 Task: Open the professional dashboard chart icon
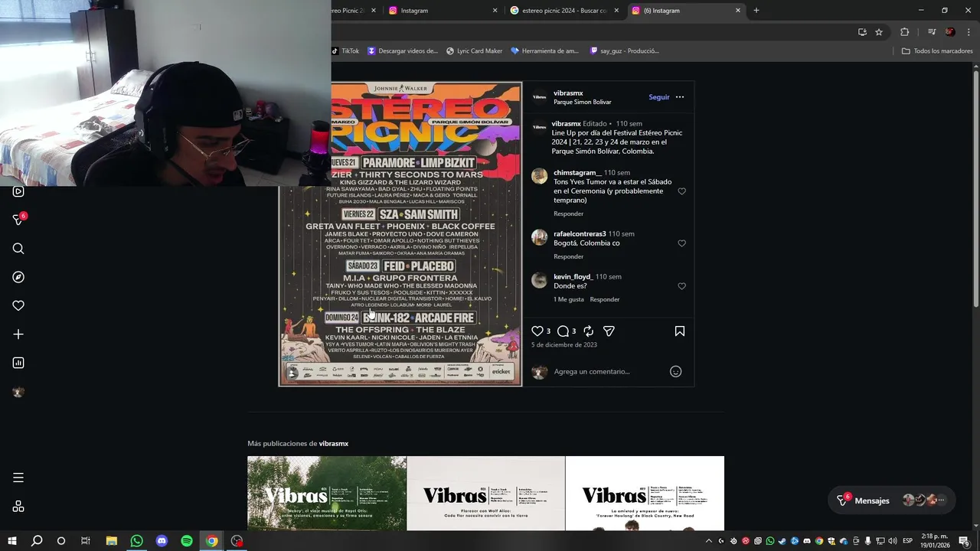pyautogui.click(x=18, y=363)
